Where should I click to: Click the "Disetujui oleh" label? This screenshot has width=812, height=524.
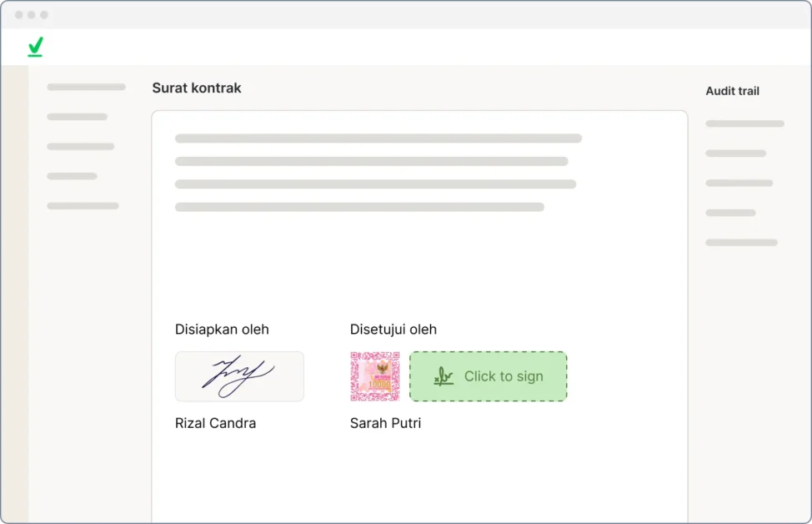pyautogui.click(x=393, y=329)
